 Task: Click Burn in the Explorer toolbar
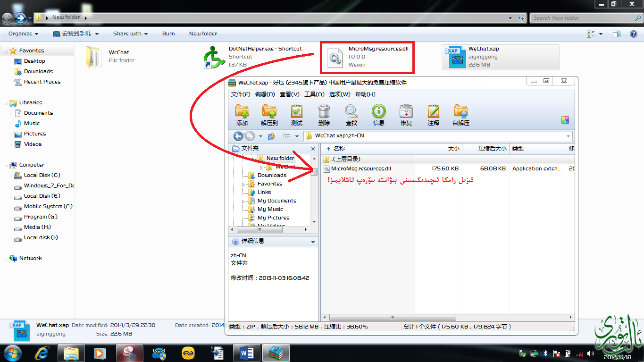click(168, 34)
